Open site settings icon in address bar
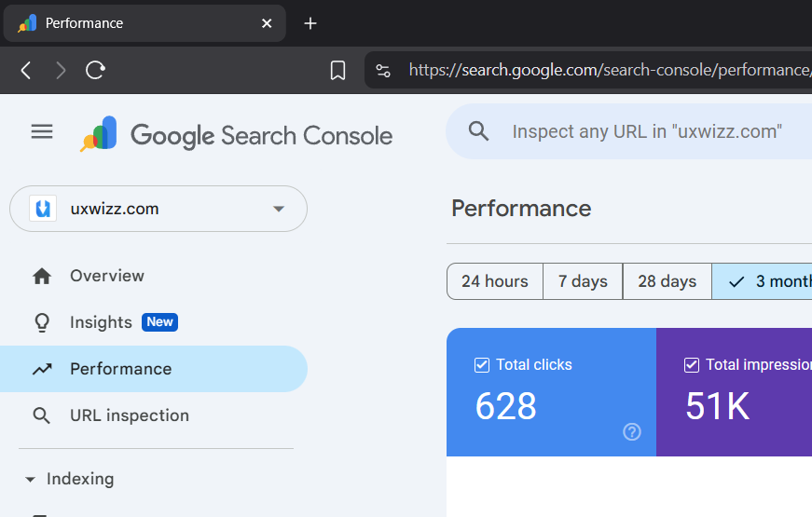 click(383, 71)
